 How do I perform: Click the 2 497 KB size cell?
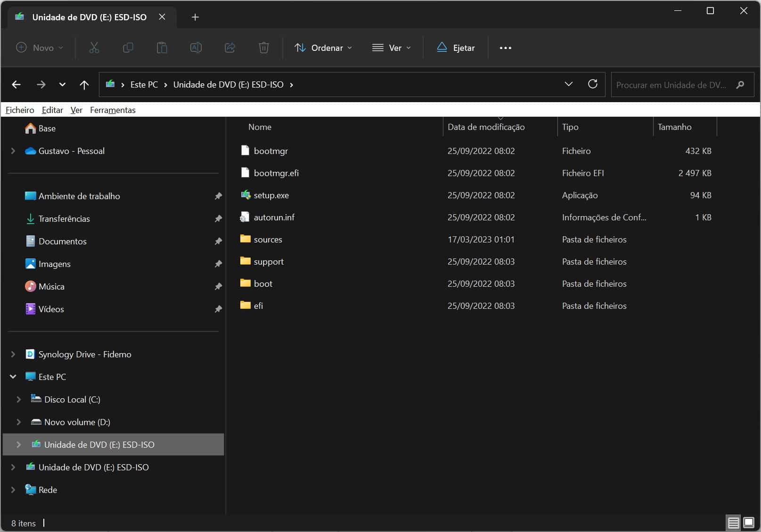(x=695, y=173)
